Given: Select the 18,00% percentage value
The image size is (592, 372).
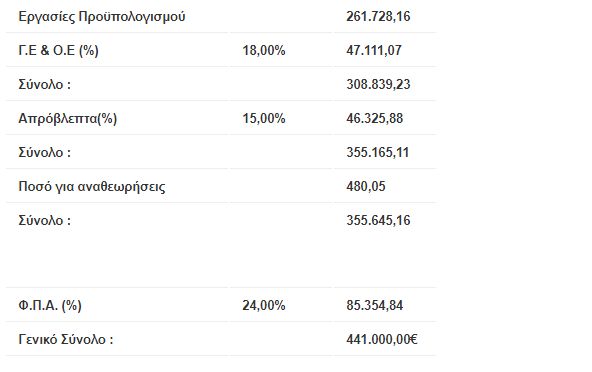Looking at the screenshot, I should 264,51.
